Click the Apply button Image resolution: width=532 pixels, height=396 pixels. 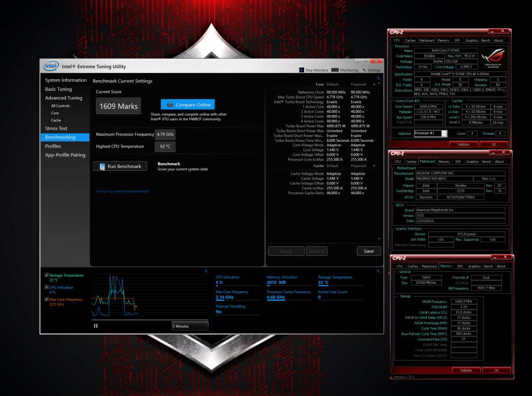point(286,251)
